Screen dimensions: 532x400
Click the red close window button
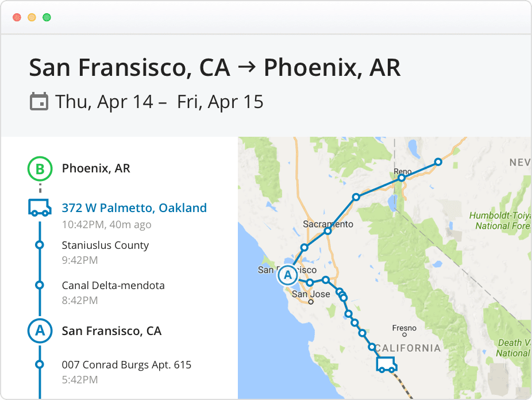(17, 17)
